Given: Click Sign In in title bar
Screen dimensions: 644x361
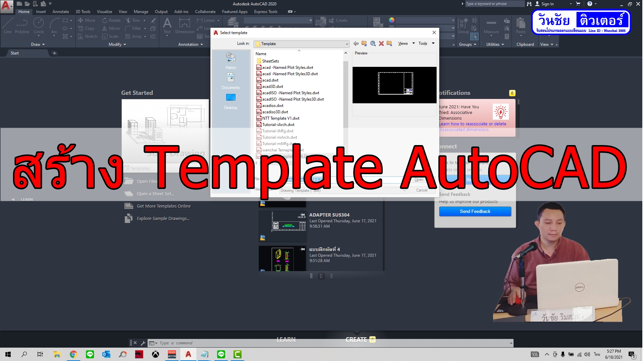Looking at the screenshot, I should 544,4.
